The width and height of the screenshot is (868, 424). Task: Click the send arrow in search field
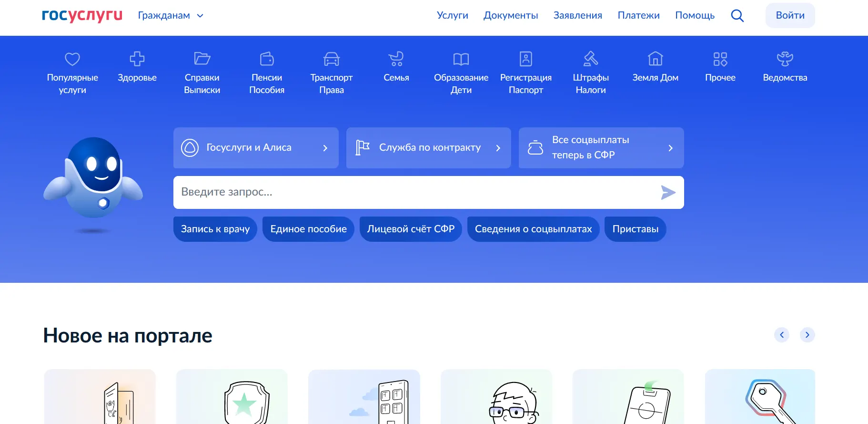coord(668,192)
